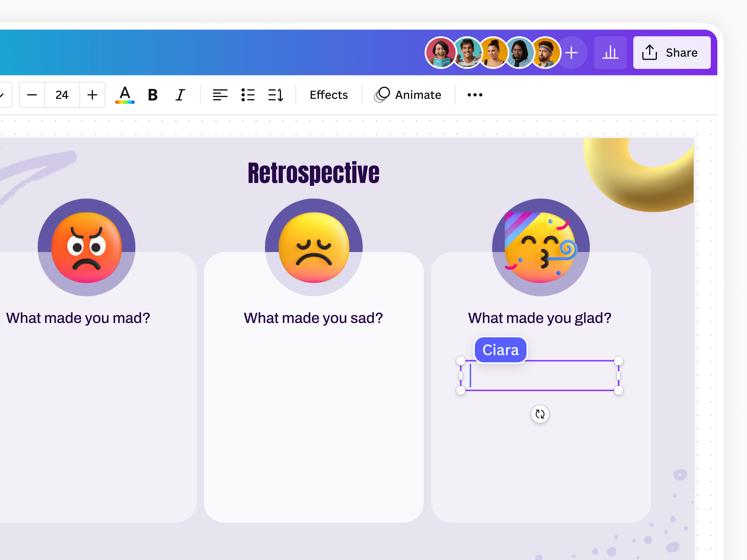Edit the font size value

(62, 95)
